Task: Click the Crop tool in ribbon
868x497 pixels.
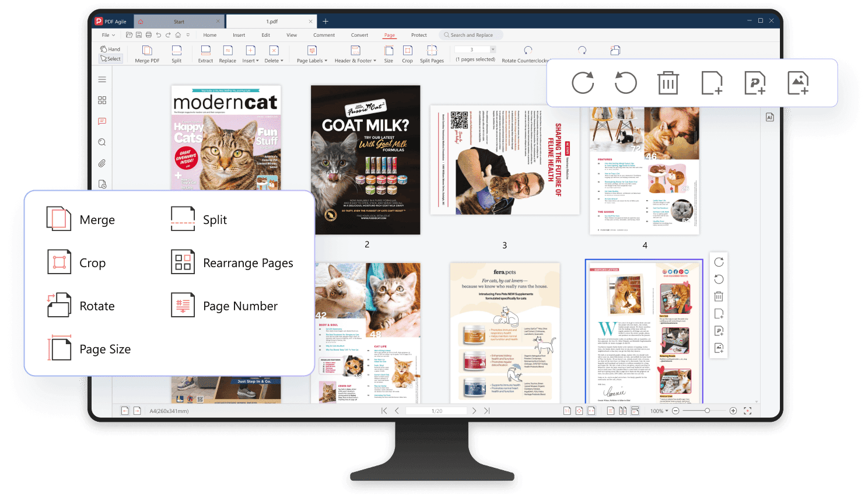Action: click(407, 54)
